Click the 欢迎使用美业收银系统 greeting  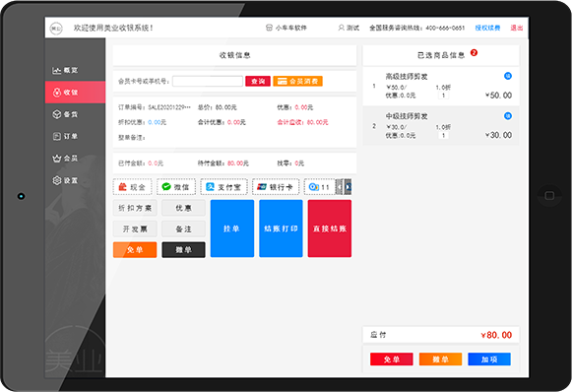point(113,28)
